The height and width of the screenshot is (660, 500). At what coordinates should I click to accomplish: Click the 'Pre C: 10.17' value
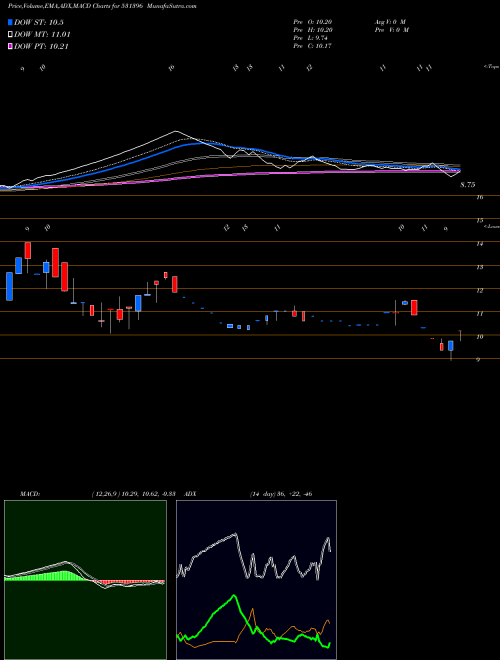(313, 46)
